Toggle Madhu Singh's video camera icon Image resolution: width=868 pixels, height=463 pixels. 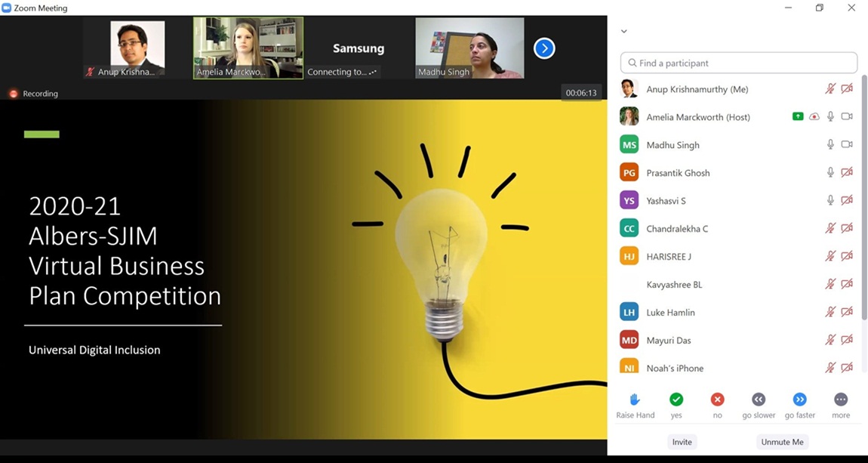(847, 144)
